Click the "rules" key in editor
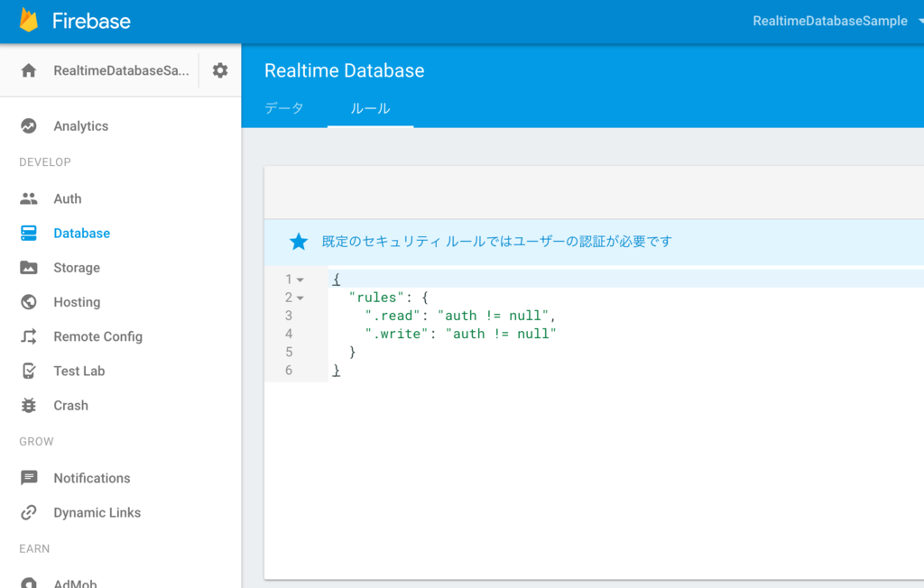The width and height of the screenshot is (924, 588). [376, 298]
